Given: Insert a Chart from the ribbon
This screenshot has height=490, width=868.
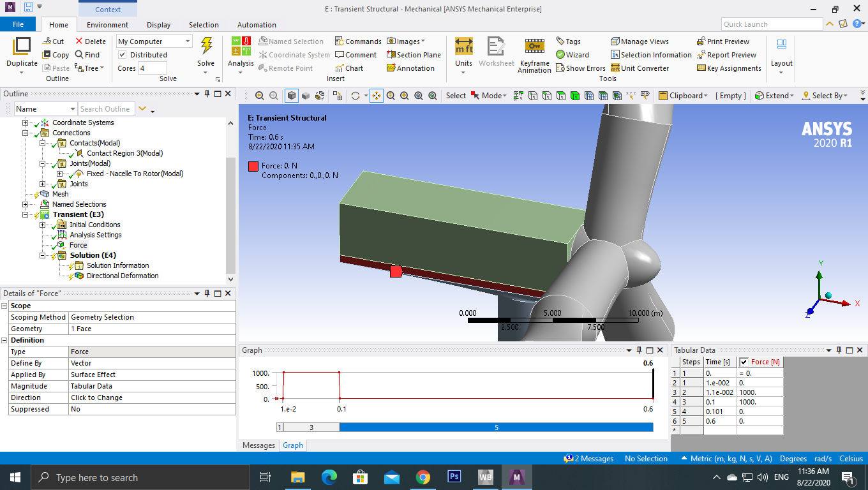Looking at the screenshot, I should [349, 68].
